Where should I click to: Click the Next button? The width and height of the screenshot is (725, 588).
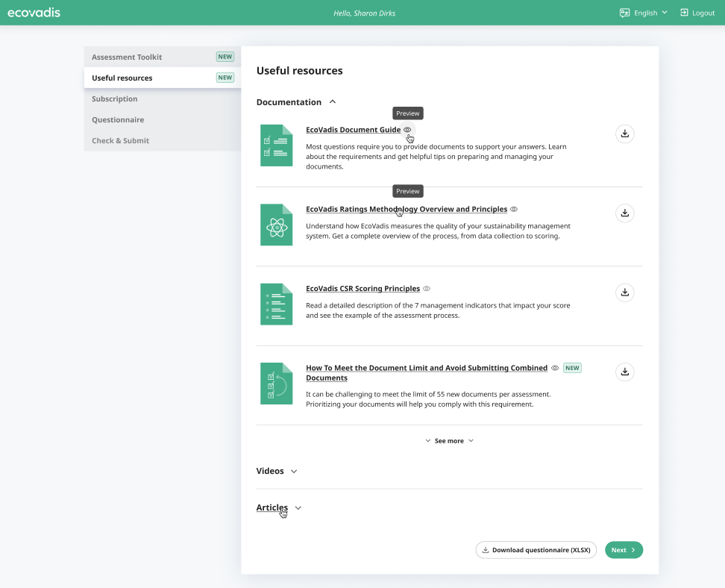pos(624,550)
